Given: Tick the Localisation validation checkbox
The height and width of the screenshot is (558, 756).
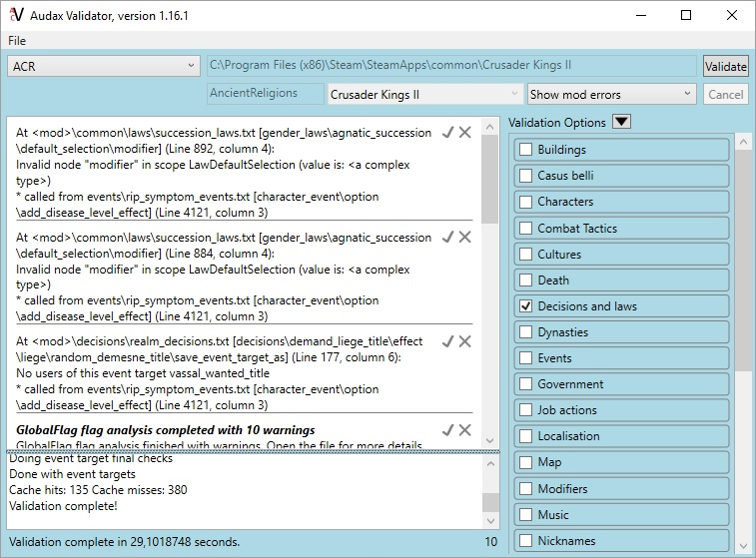Looking at the screenshot, I should [525, 436].
